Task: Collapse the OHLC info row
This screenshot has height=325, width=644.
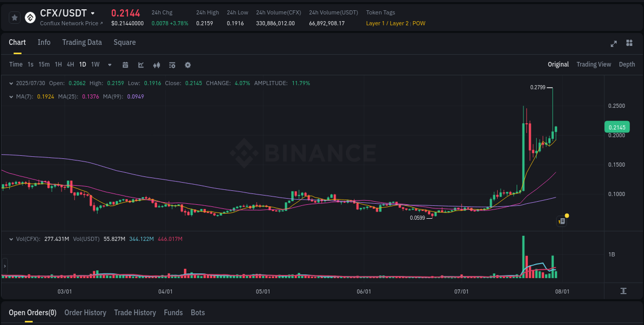Action: pos(11,83)
